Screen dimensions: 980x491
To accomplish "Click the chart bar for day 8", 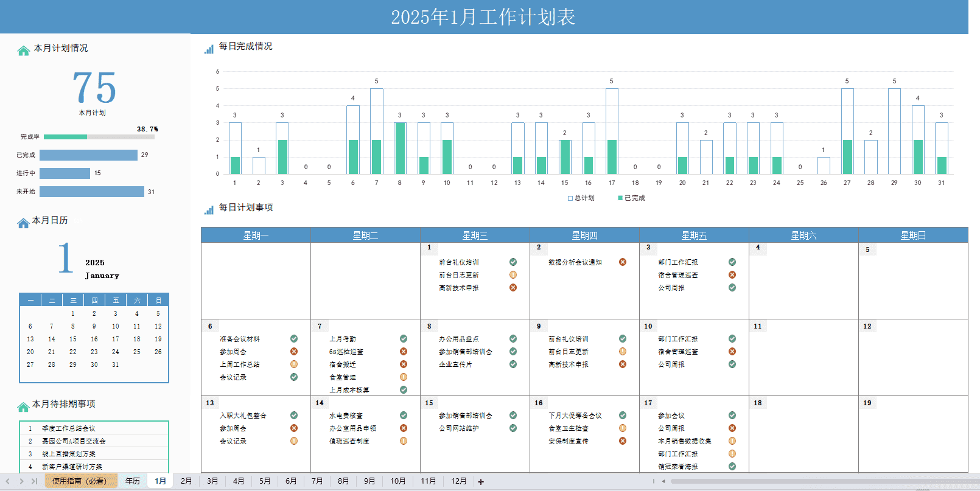I will click(400, 148).
